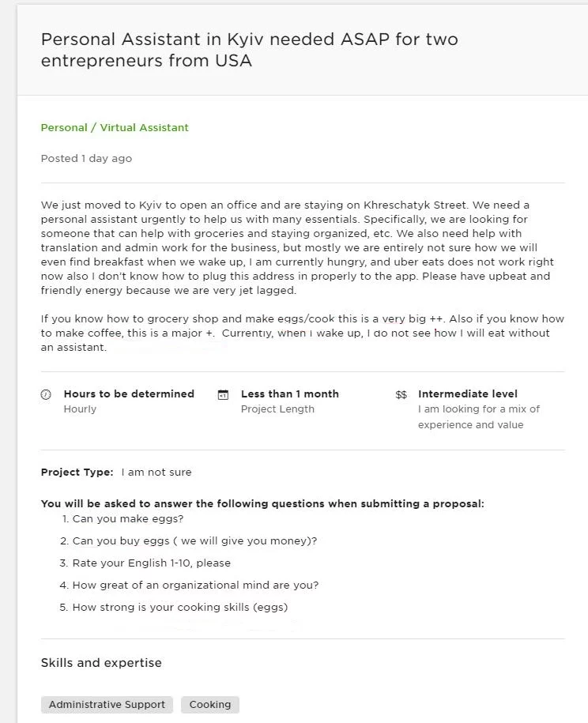The image size is (588, 723).
Task: Click the Posted 1 day ago timestamp
Action: (x=86, y=159)
